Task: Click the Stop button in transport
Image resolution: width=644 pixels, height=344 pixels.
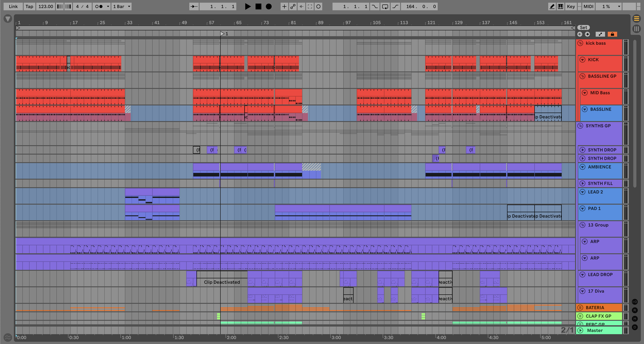Action: 258,6
